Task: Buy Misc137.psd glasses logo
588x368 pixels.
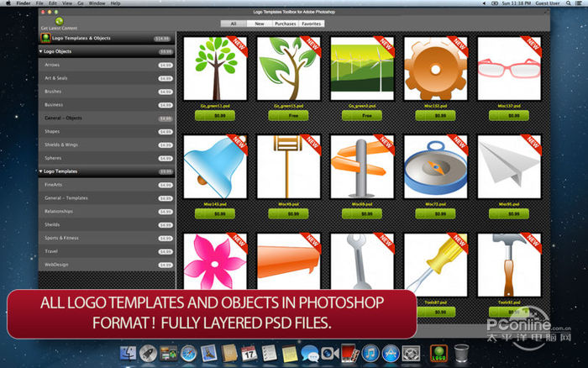Action: [509, 116]
